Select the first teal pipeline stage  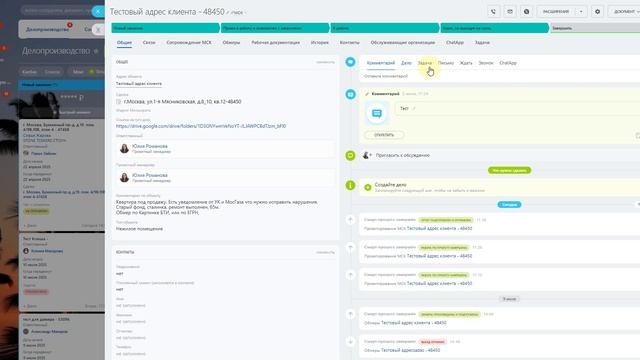tap(165, 28)
